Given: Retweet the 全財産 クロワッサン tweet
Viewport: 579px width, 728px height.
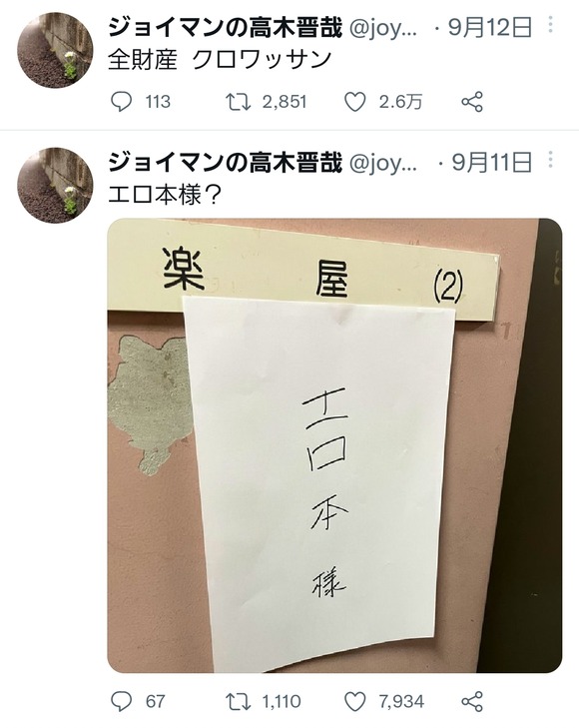Looking at the screenshot, I should pyautogui.click(x=238, y=102).
